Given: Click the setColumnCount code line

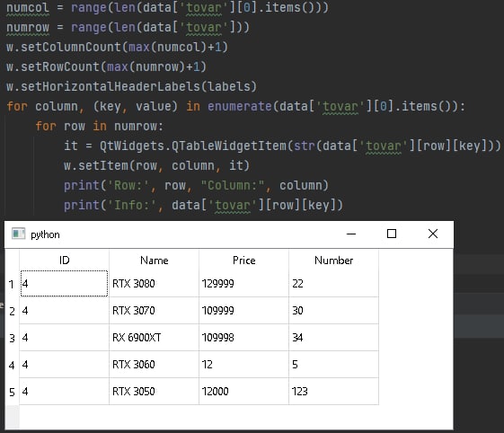Looking at the screenshot, I should [117, 48].
